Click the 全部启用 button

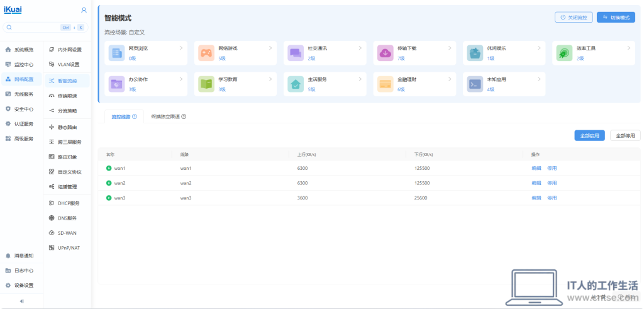tap(589, 135)
